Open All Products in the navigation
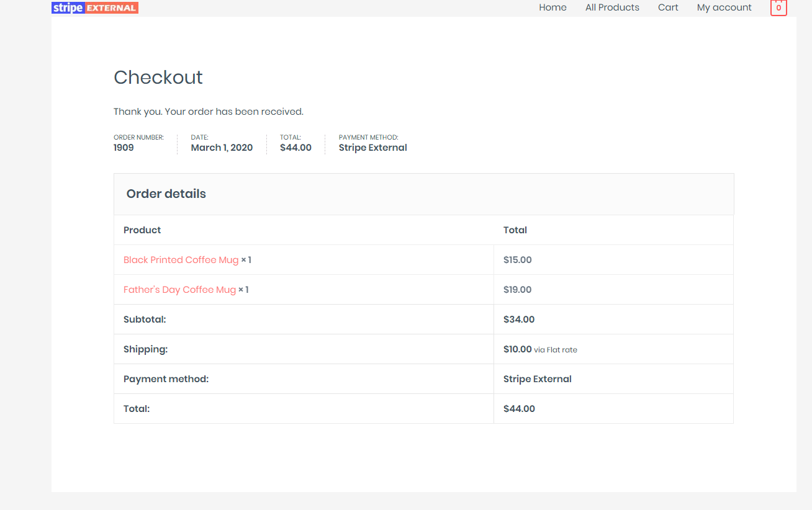Viewport: 812px width, 510px height. click(612, 7)
